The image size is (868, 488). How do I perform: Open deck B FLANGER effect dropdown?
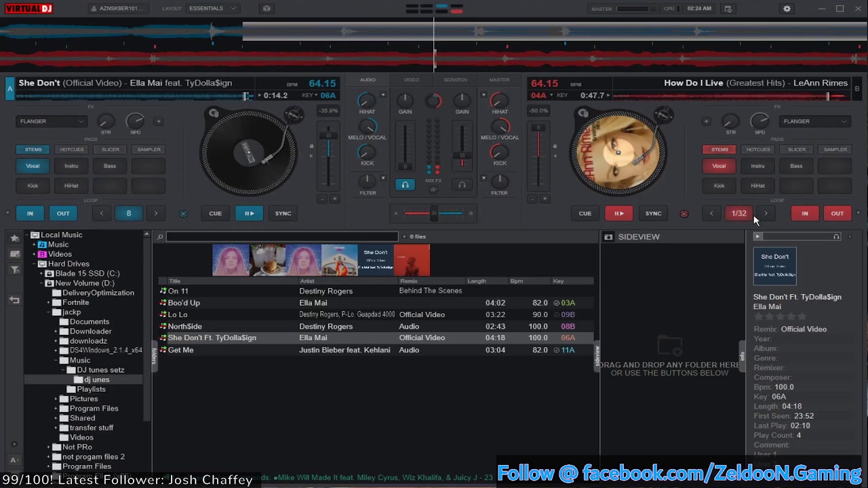click(815, 121)
